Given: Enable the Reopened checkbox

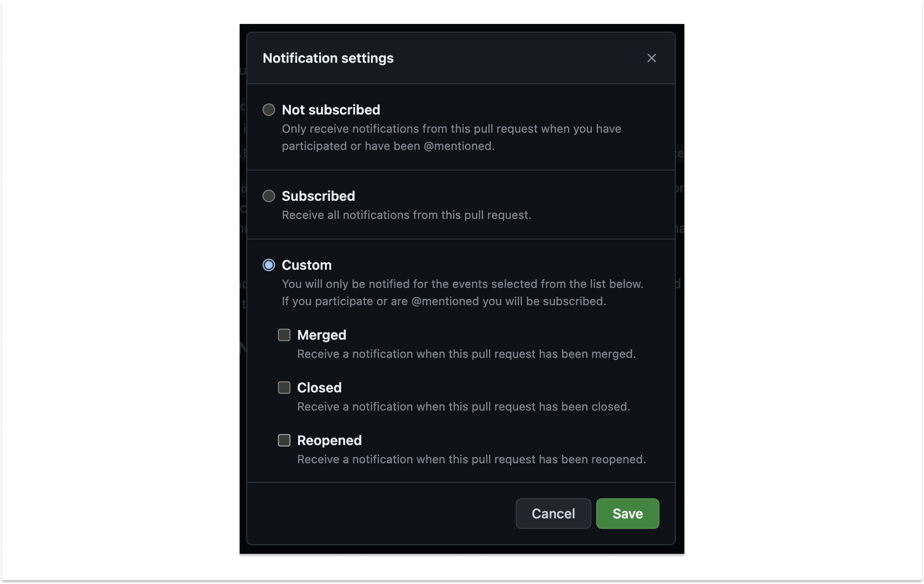Looking at the screenshot, I should (x=284, y=440).
